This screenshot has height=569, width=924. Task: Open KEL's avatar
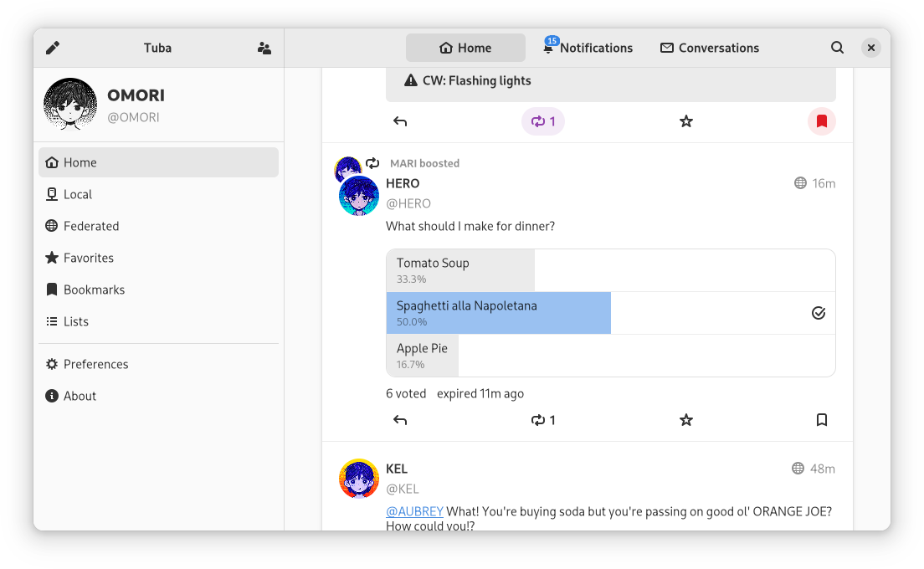pos(359,479)
